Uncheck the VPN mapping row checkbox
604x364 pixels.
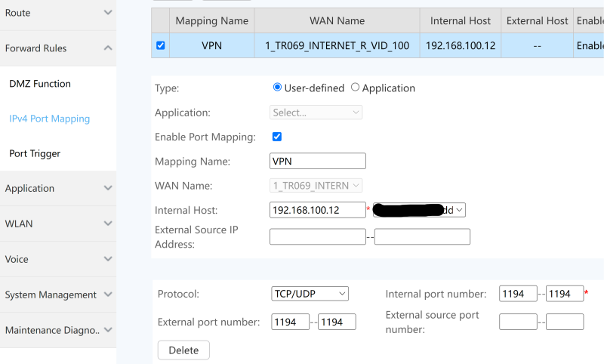click(x=160, y=45)
